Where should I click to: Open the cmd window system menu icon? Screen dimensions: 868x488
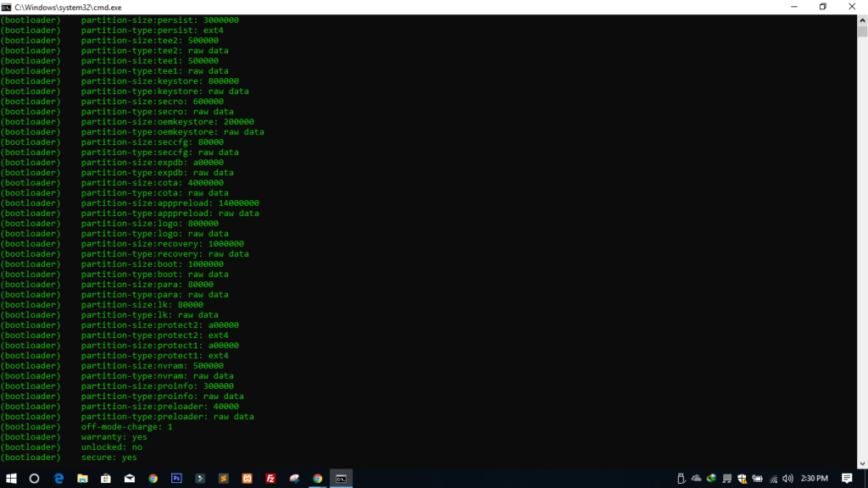[x=7, y=7]
